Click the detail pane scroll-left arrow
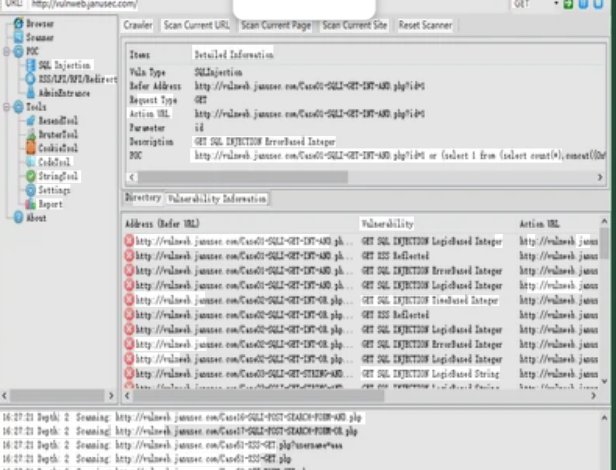The height and width of the screenshot is (470, 616). click(132, 177)
